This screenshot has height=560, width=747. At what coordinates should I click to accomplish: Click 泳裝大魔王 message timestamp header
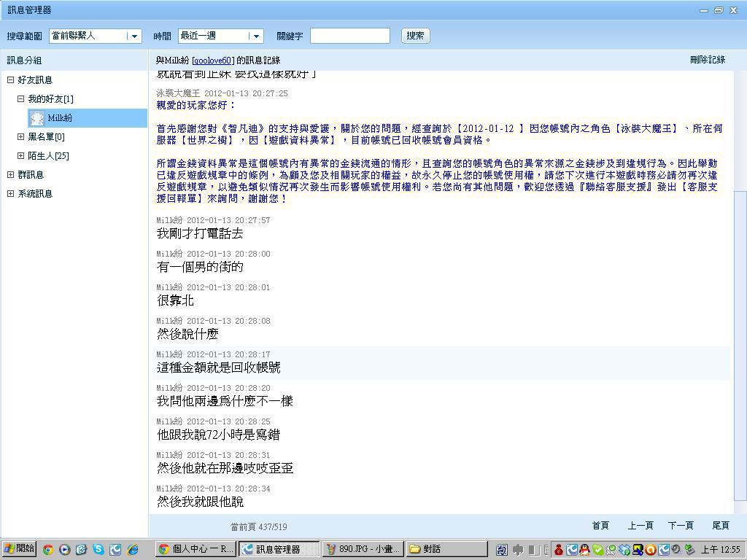click(222, 93)
